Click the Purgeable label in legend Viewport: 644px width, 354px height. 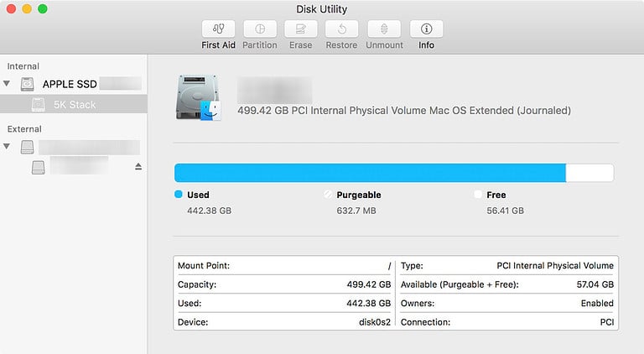pyautogui.click(x=359, y=195)
